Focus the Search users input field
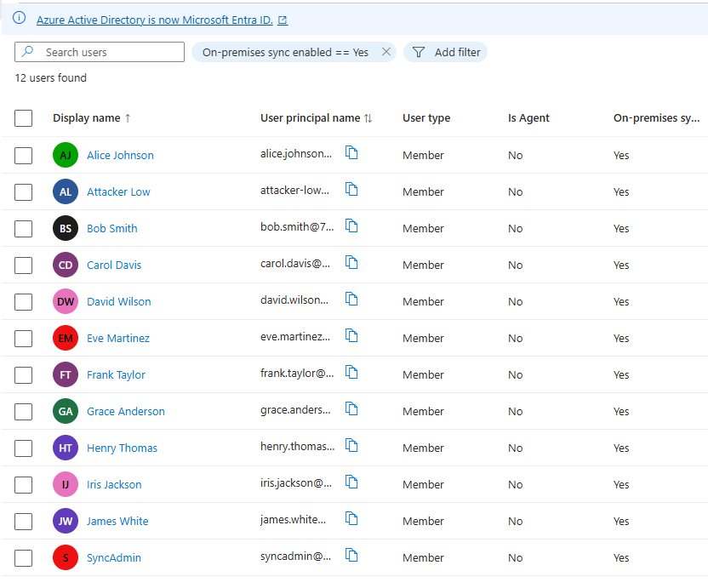Viewport: 708px width, 588px height. click(100, 52)
